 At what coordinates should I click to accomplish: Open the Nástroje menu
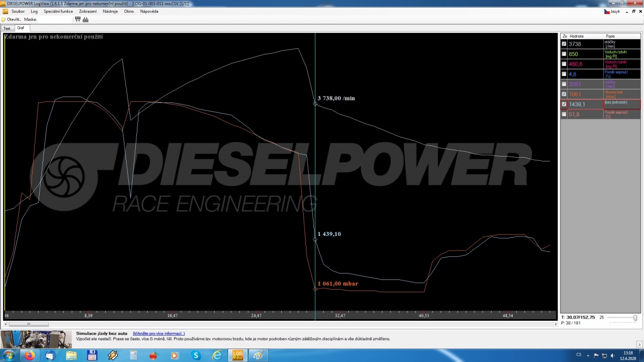[x=111, y=11]
